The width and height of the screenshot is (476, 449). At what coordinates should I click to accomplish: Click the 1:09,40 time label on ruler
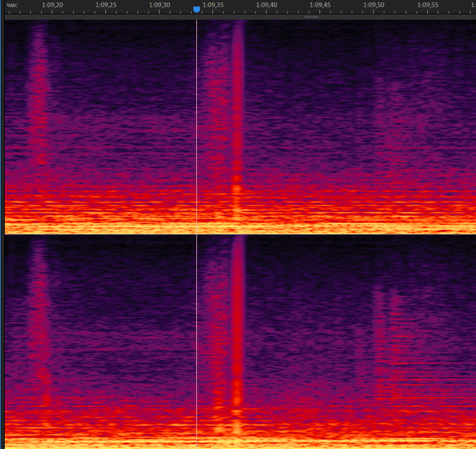tap(267, 5)
